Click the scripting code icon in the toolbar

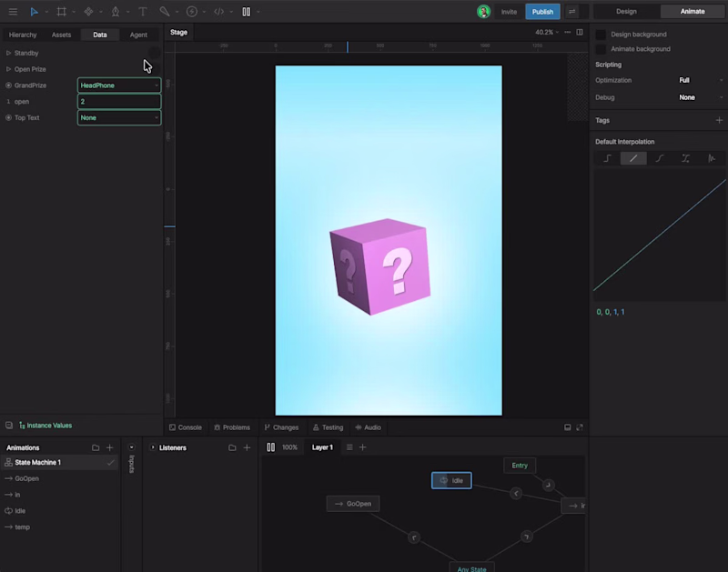pyautogui.click(x=218, y=11)
